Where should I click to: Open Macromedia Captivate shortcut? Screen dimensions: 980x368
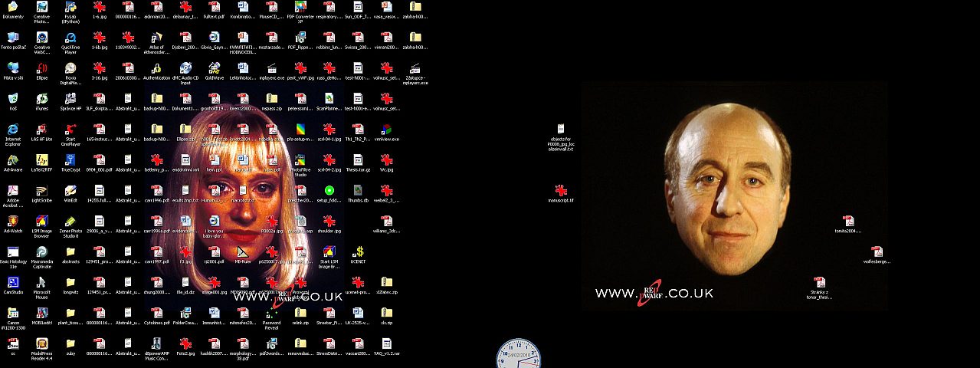41,252
